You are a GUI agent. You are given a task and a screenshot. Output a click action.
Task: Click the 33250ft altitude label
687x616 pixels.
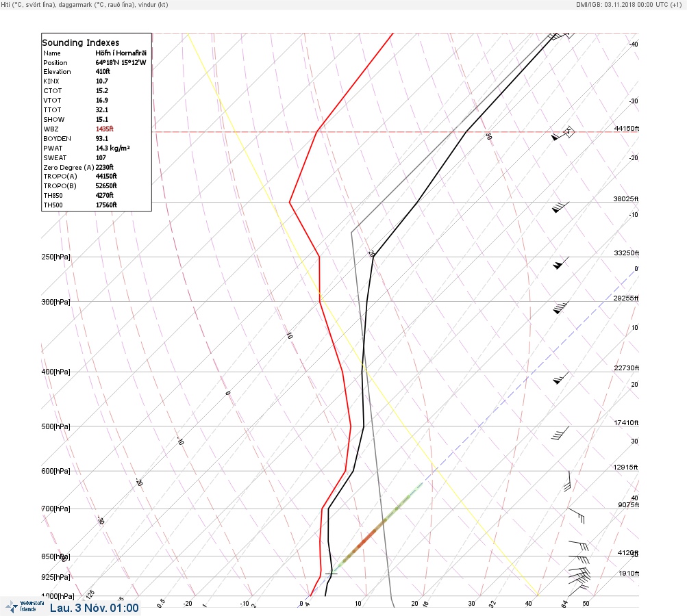pyautogui.click(x=627, y=253)
